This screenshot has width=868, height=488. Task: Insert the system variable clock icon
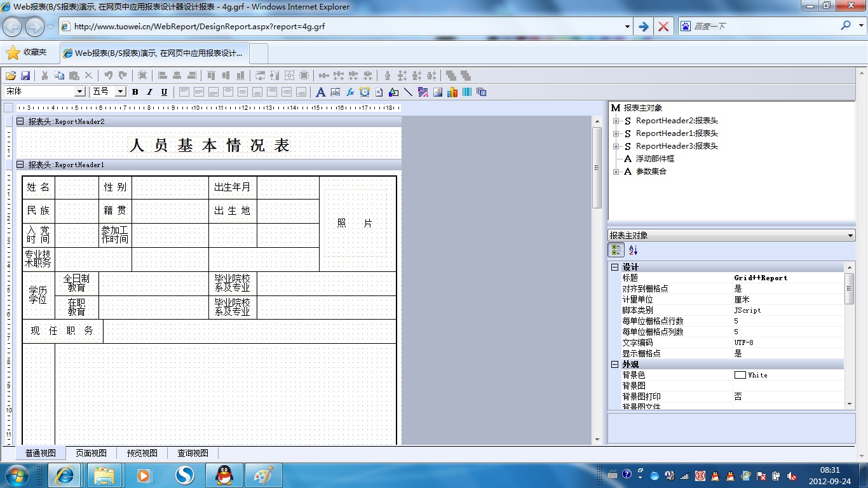(364, 92)
